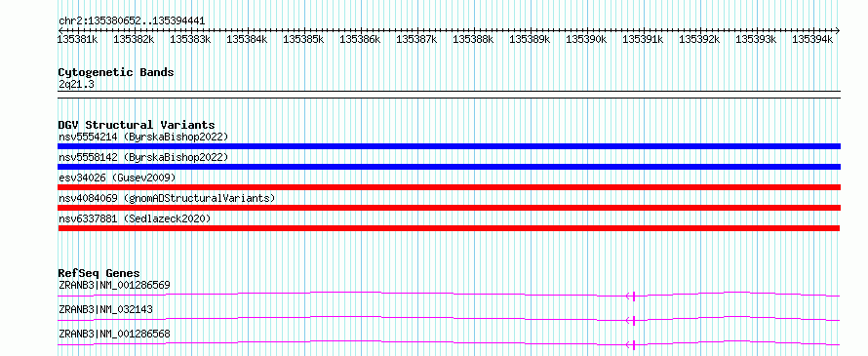Open variant nsv5558142 (ByrskaBishop2022) label
Viewport: 868px width, 356px height.
pos(143,157)
